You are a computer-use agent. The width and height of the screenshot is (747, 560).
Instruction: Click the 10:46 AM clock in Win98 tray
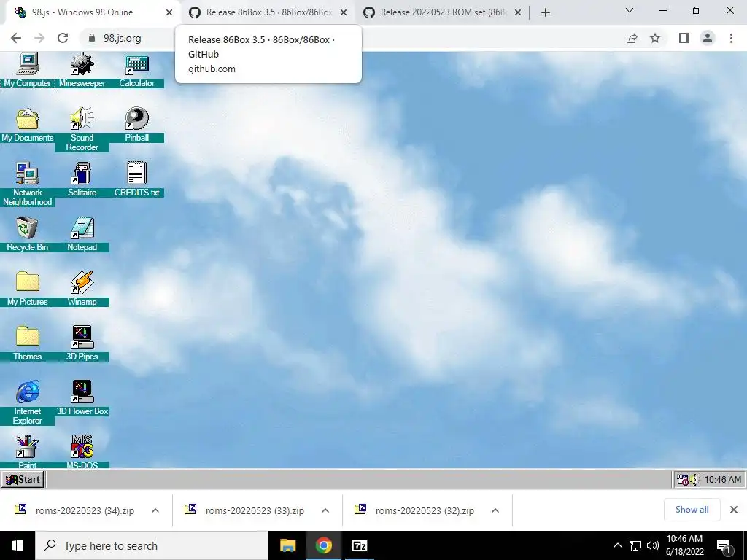pos(722,480)
